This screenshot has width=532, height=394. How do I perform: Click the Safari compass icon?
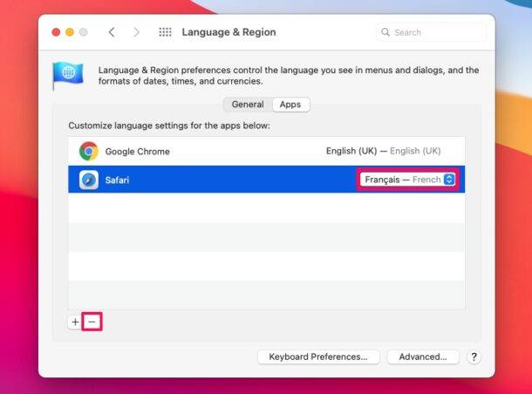pyautogui.click(x=89, y=180)
